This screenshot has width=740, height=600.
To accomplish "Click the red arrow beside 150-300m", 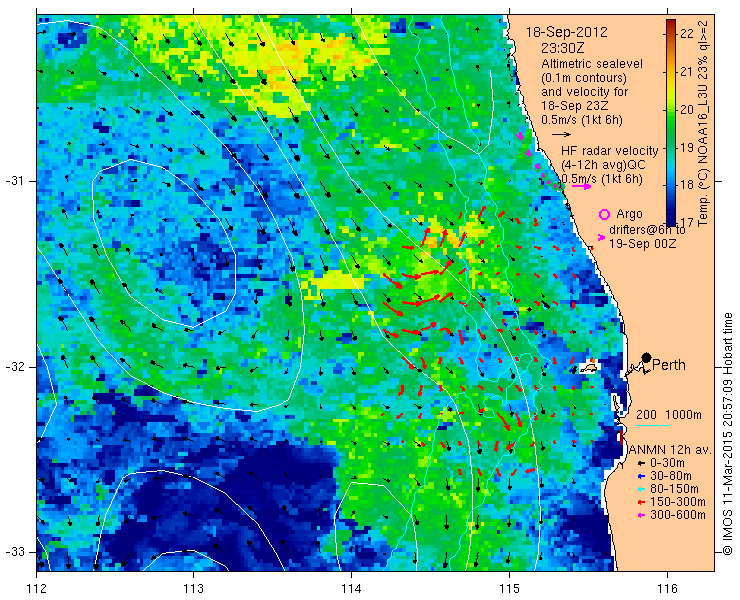I will coord(640,502).
